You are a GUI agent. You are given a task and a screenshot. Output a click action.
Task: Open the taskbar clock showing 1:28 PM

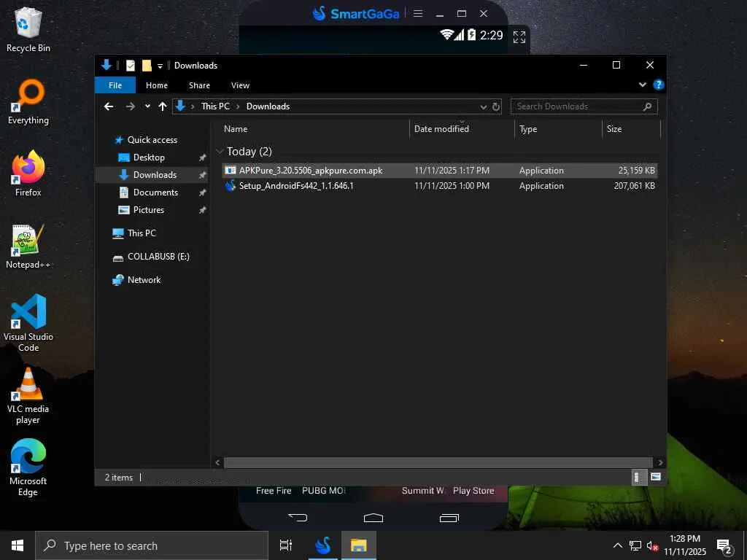685,545
